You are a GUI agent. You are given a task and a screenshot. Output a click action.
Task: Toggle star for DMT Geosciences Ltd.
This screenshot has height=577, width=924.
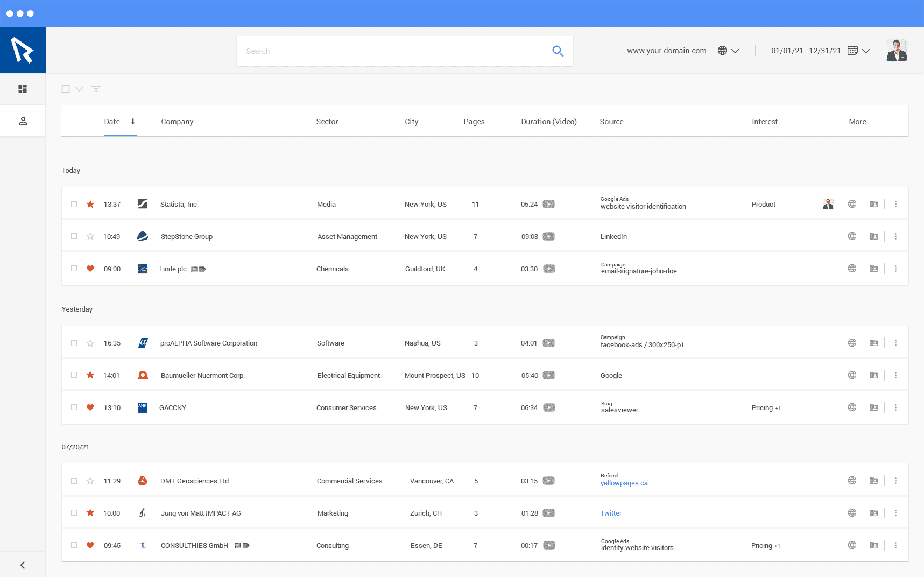[90, 481]
